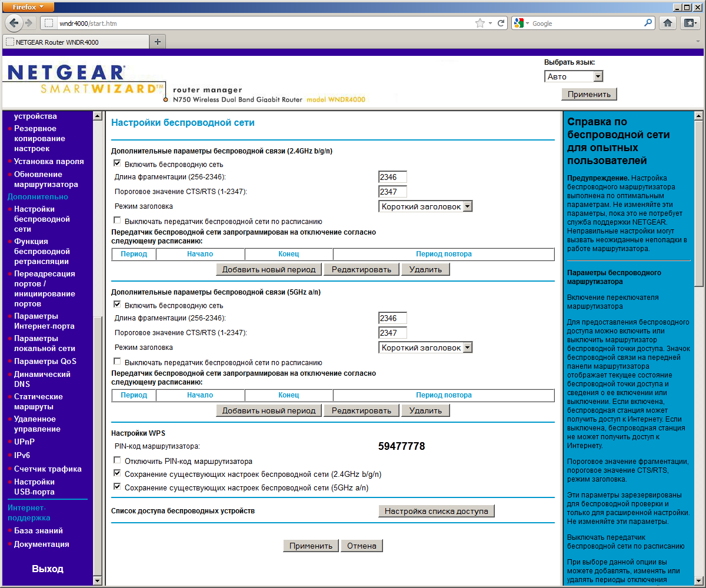706x588 pixels.
Task: Click Edit button in 5GHz schedule
Action: click(361, 410)
